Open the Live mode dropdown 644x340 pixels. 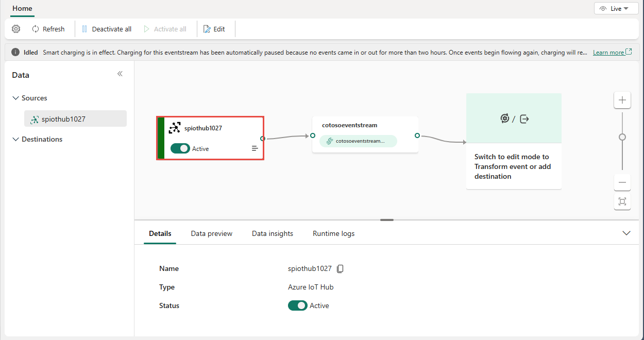click(616, 8)
